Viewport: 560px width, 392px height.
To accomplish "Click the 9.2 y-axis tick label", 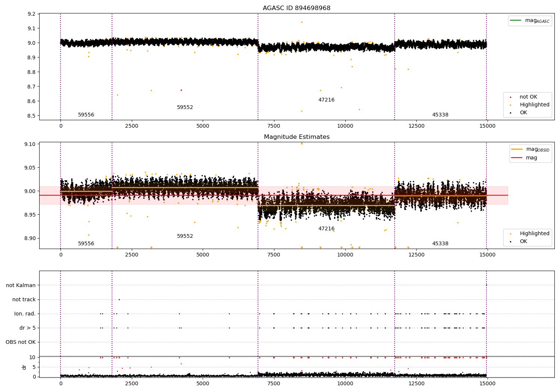I will [32, 14].
